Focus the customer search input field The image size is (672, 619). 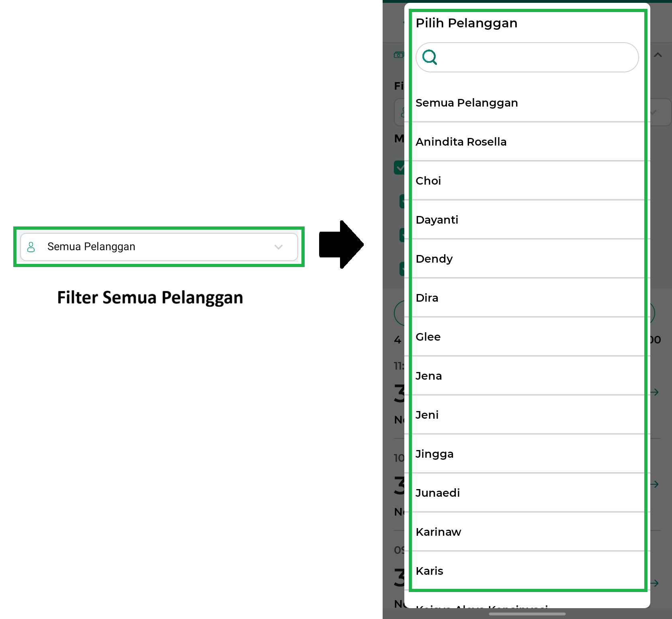click(535, 58)
